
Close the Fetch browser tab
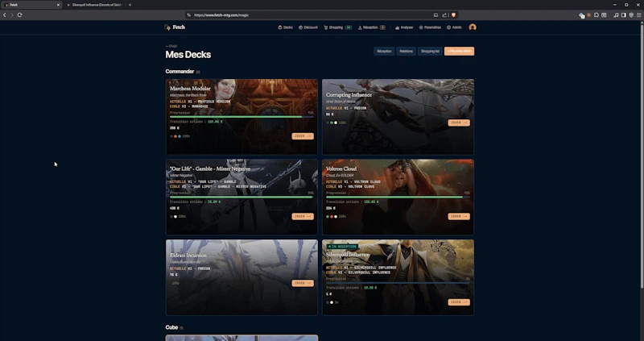(58, 5)
